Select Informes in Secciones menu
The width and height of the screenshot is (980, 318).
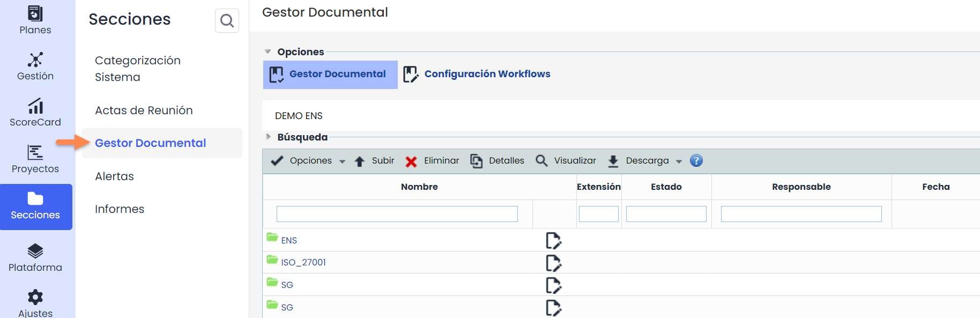[x=120, y=209]
